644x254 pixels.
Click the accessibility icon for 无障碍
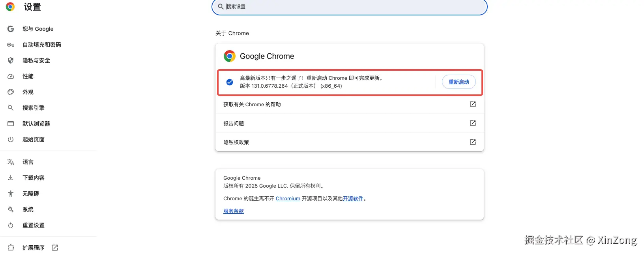pos(11,194)
